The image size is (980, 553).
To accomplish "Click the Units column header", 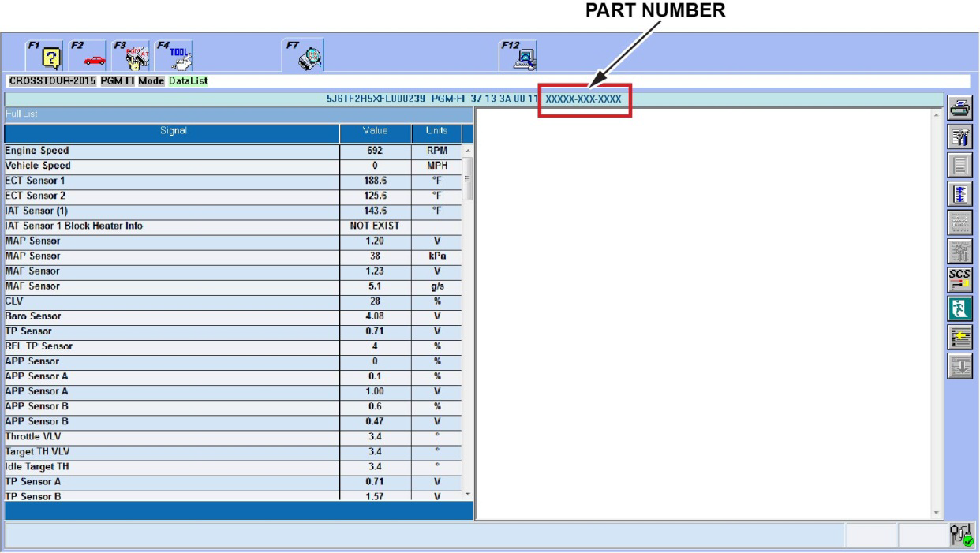I will (436, 133).
